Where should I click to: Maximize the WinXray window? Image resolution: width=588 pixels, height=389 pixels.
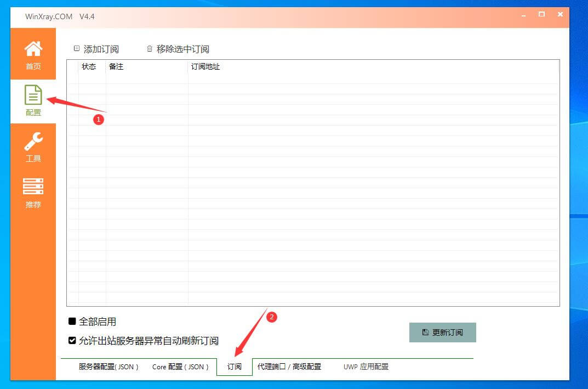pyautogui.click(x=541, y=14)
